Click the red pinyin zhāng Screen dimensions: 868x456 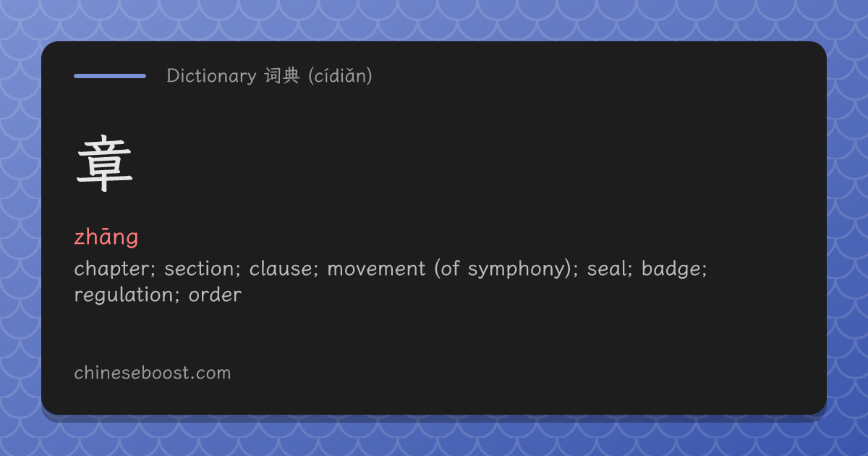pos(106,238)
